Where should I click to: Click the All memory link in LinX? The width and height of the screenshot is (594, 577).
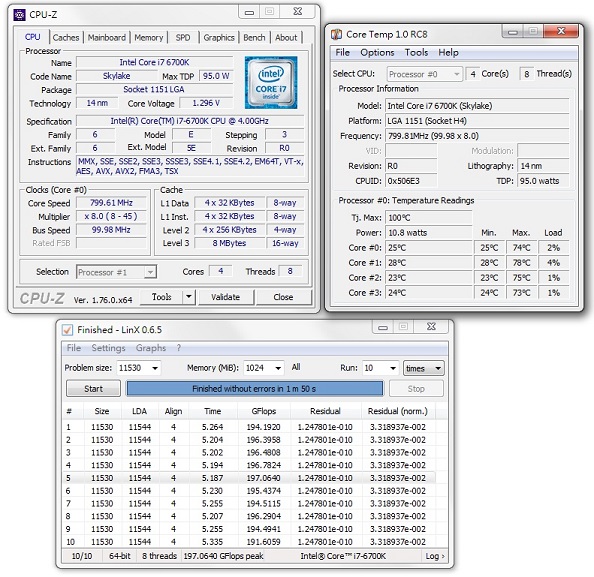pos(296,367)
